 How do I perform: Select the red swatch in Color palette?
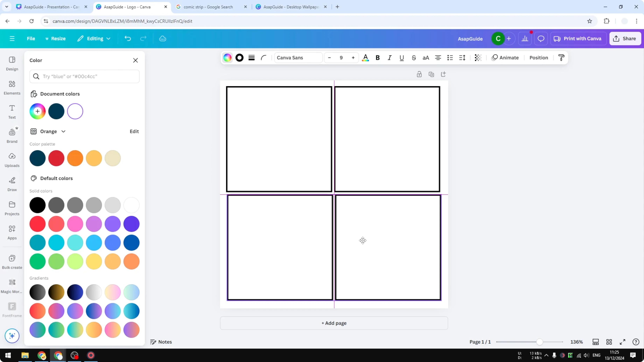pyautogui.click(x=56, y=158)
